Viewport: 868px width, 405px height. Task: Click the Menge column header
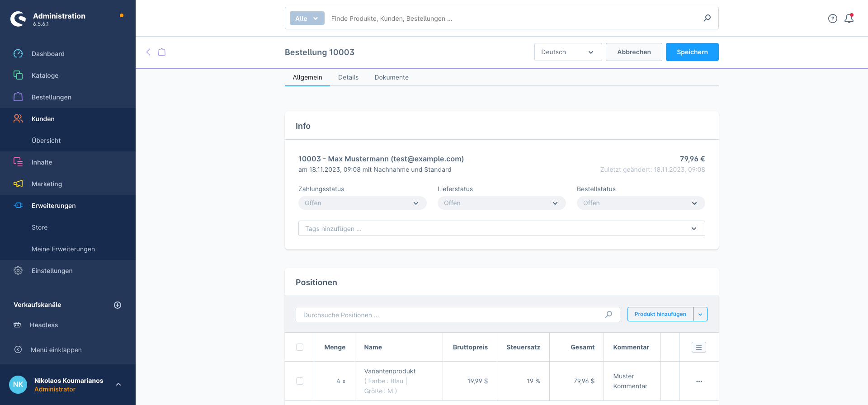335,347
